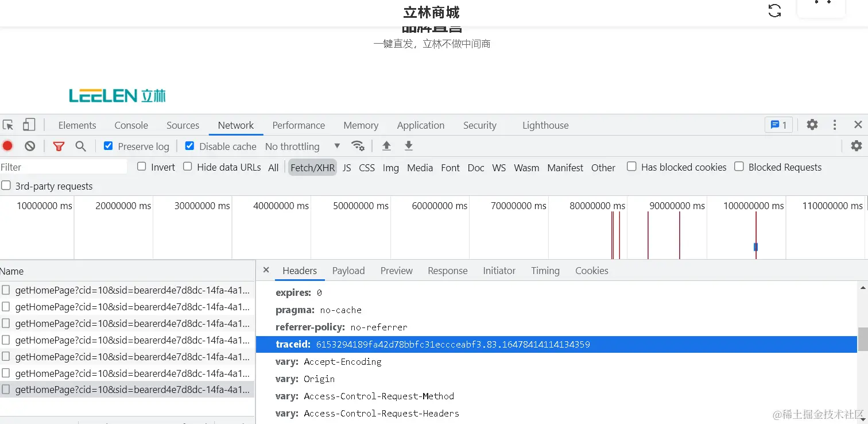The height and width of the screenshot is (424, 868).
Task: Open the Preview tab
Action: (396, 271)
